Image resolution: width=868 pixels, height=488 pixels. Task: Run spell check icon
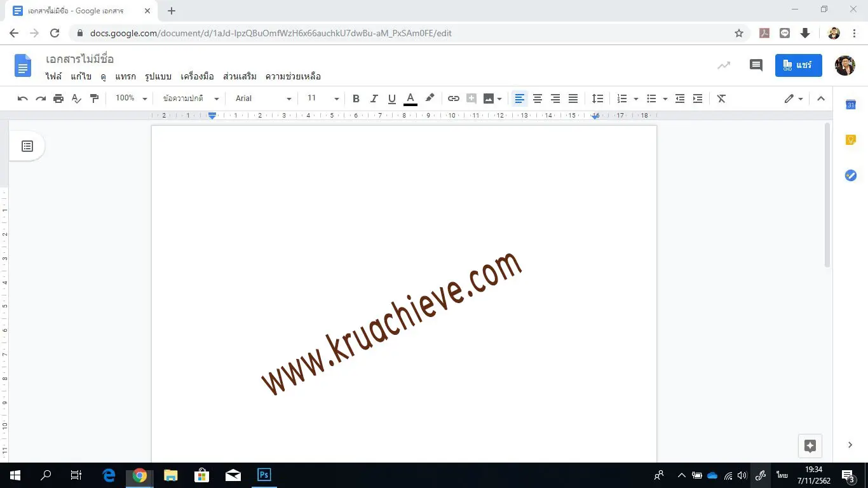(76, 98)
